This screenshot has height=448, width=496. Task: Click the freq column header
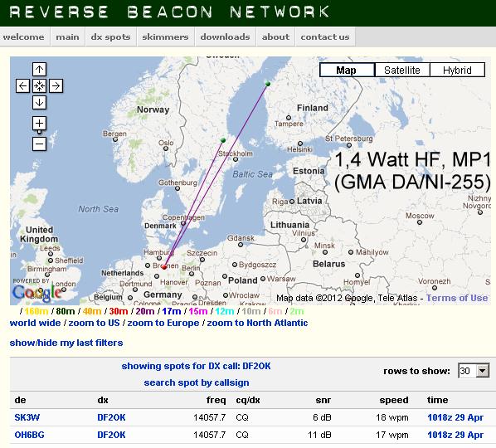[216, 400]
